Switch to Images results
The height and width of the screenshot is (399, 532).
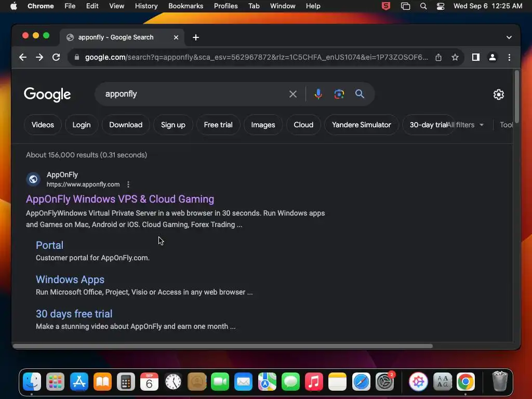(263, 125)
